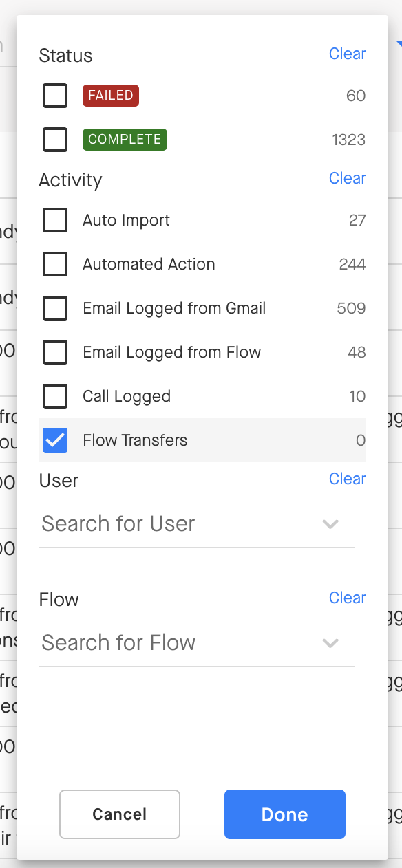The height and width of the screenshot is (868, 402).
Task: Cancel the filter dialog
Action: [x=120, y=814]
